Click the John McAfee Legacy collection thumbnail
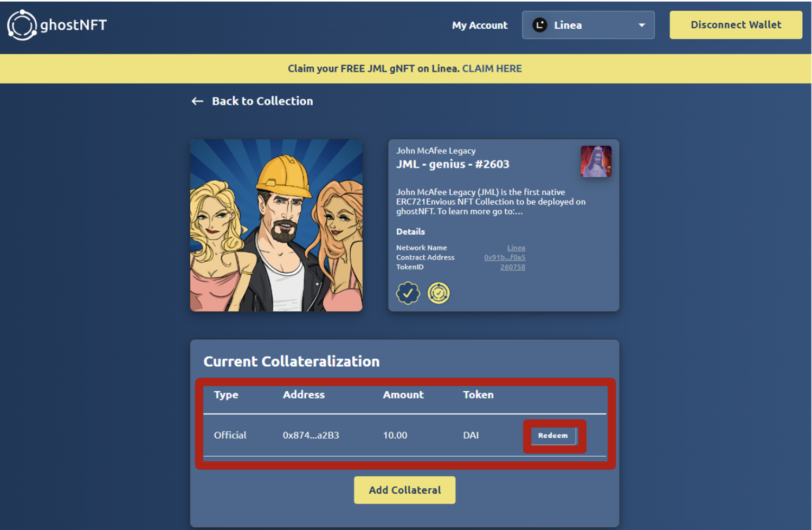Image resolution: width=812 pixels, height=530 pixels. [x=596, y=161]
